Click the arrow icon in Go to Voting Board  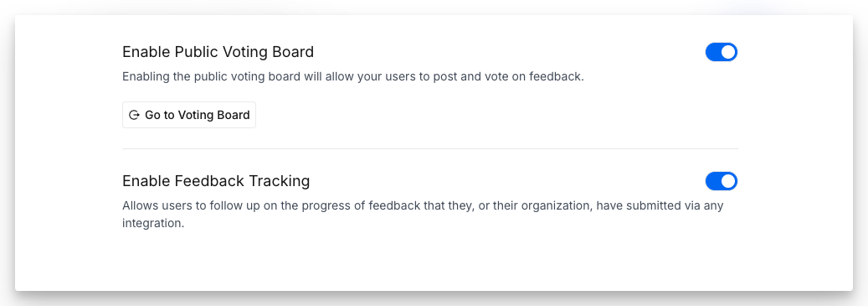[134, 116]
